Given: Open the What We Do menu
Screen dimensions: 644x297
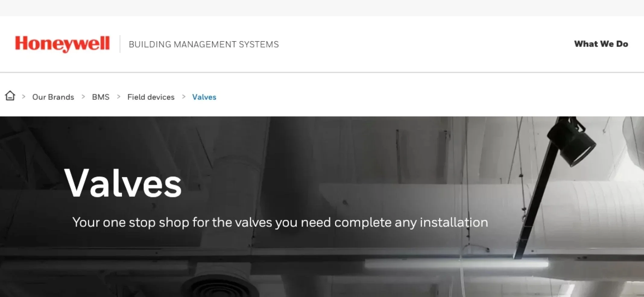Looking at the screenshot, I should 601,44.
